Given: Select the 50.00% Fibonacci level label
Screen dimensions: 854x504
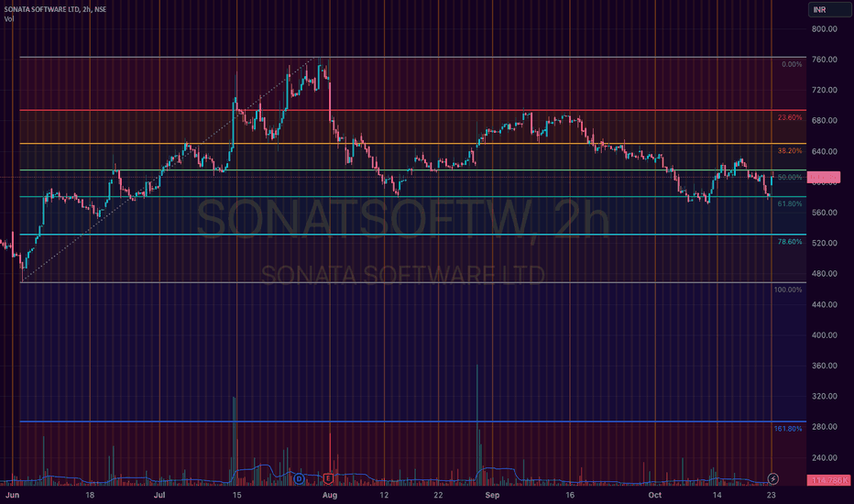Looking at the screenshot, I should click(790, 178).
